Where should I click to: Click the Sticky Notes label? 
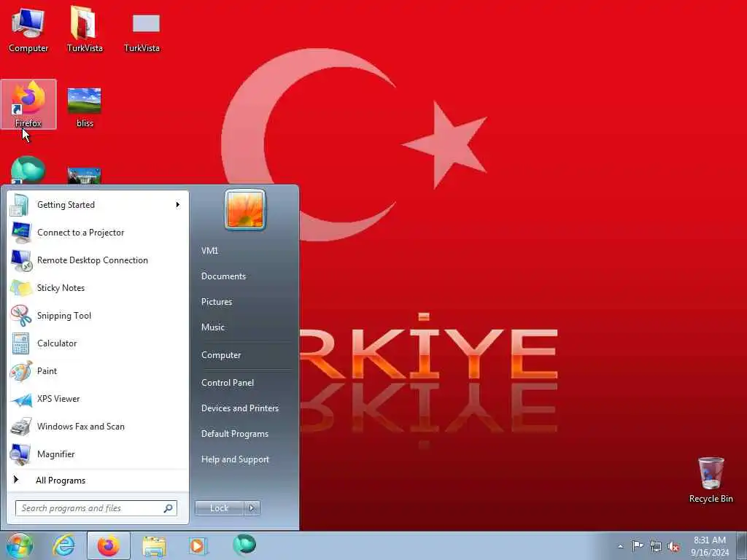click(61, 288)
